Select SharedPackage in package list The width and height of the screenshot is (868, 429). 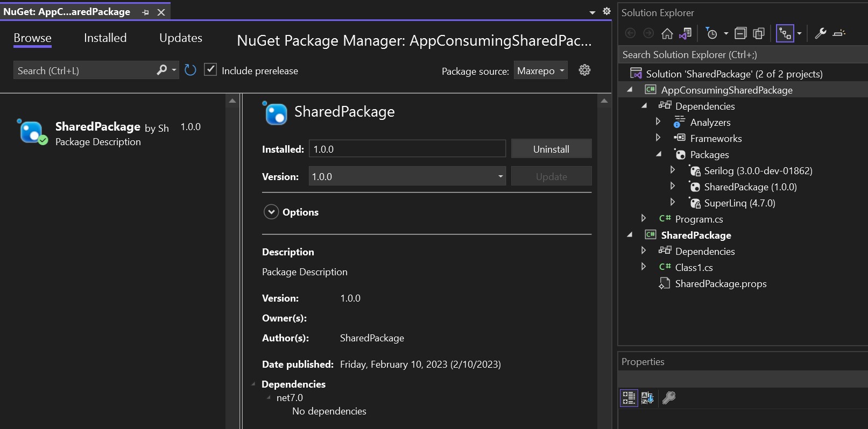tap(112, 133)
